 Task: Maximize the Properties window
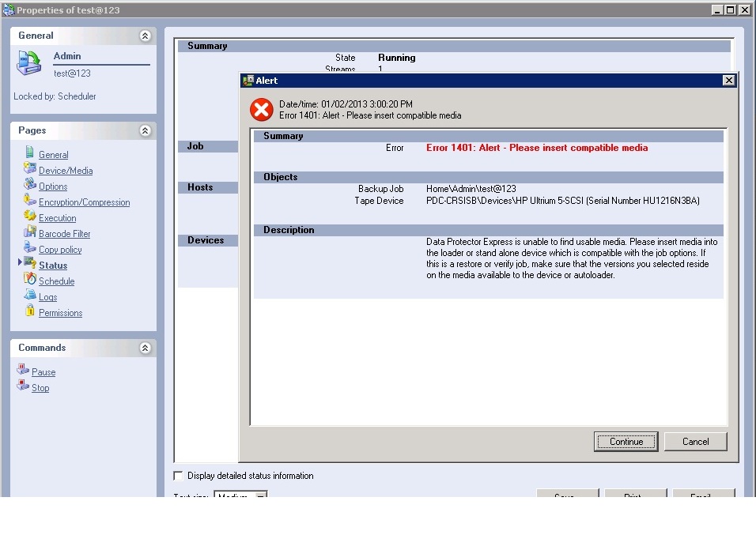[731, 9]
